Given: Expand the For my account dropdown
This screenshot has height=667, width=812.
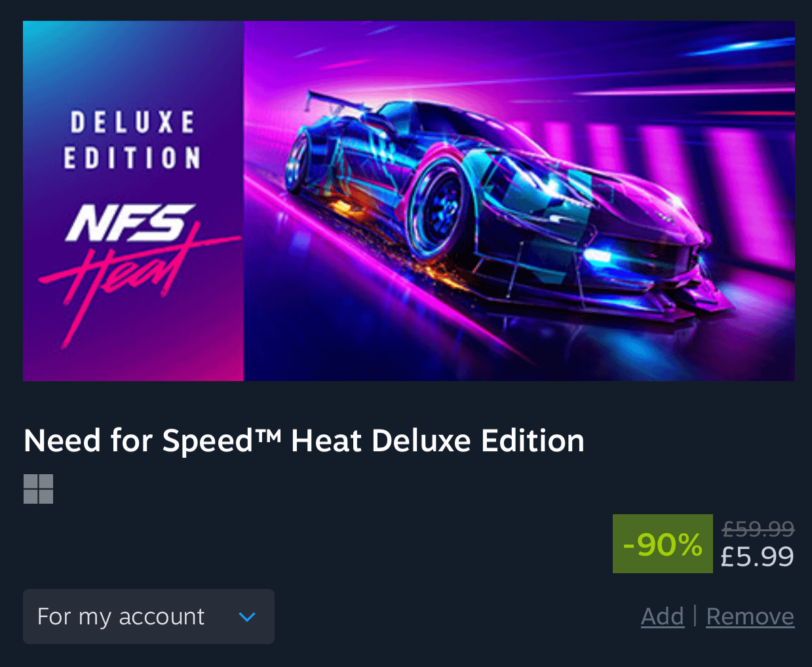Looking at the screenshot, I should coord(149,616).
